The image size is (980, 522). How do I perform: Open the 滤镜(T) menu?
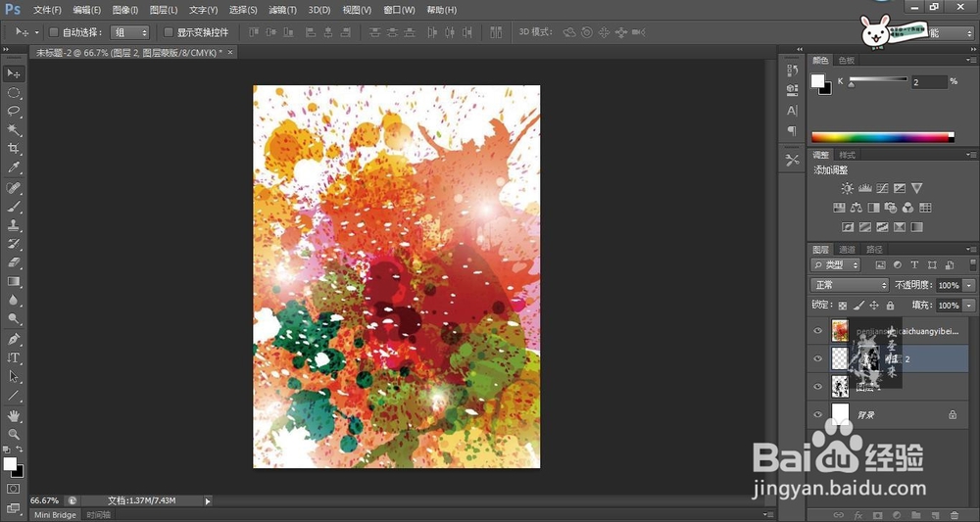tap(282, 10)
